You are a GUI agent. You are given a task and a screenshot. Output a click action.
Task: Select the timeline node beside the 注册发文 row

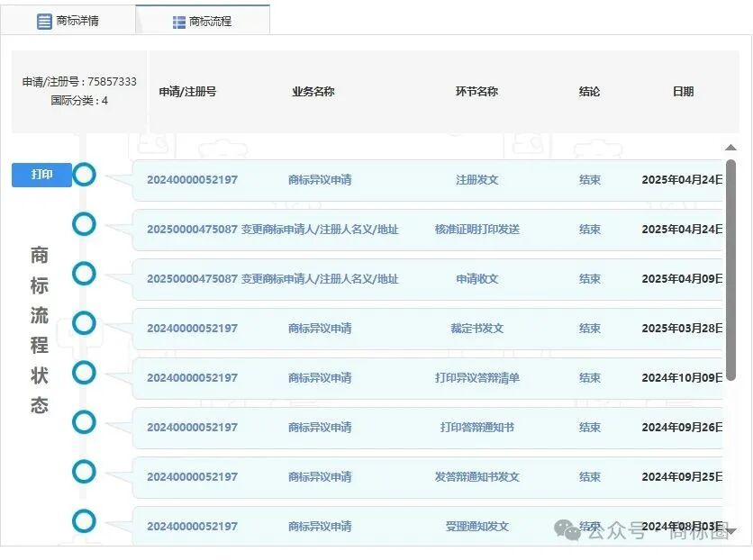click(x=84, y=175)
